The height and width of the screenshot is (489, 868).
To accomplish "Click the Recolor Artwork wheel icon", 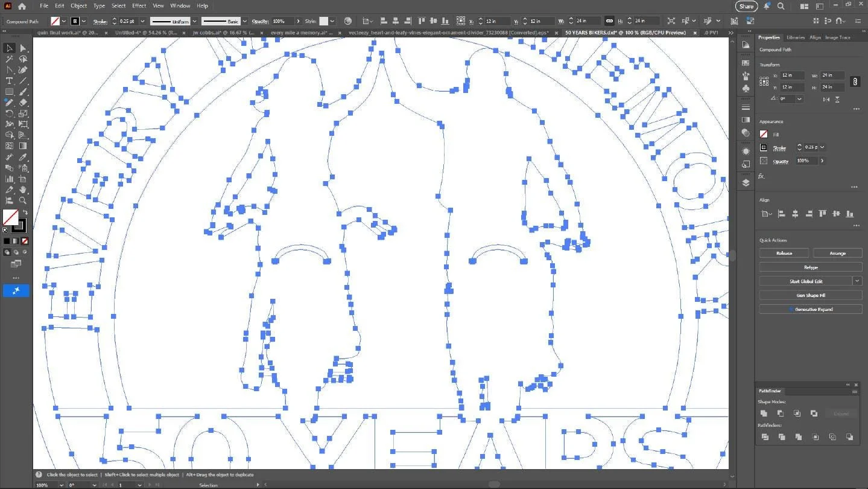I will coord(348,21).
